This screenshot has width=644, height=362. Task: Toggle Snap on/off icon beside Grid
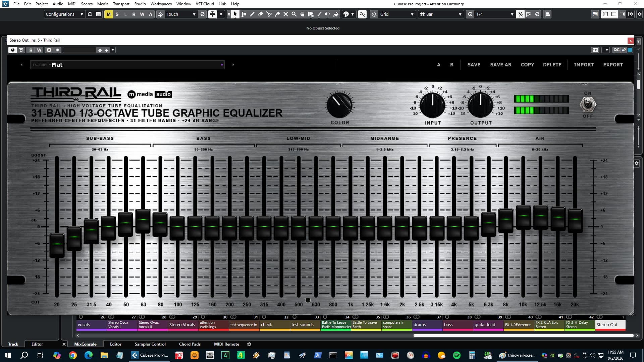(374, 14)
